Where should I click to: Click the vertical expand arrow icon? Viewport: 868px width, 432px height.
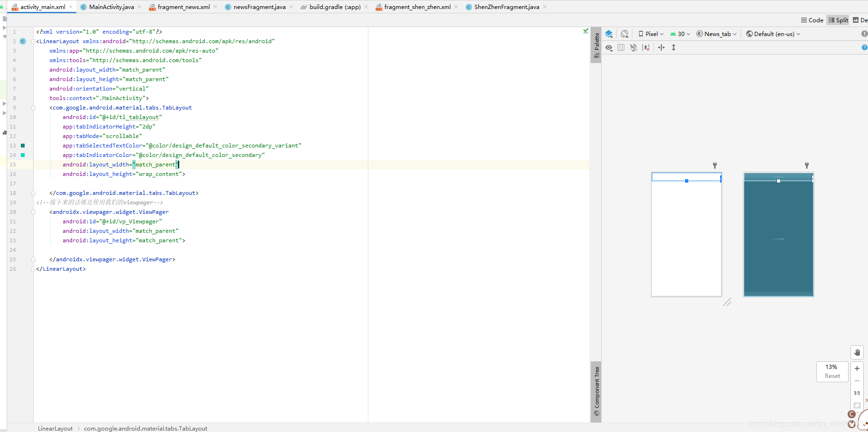click(x=674, y=47)
